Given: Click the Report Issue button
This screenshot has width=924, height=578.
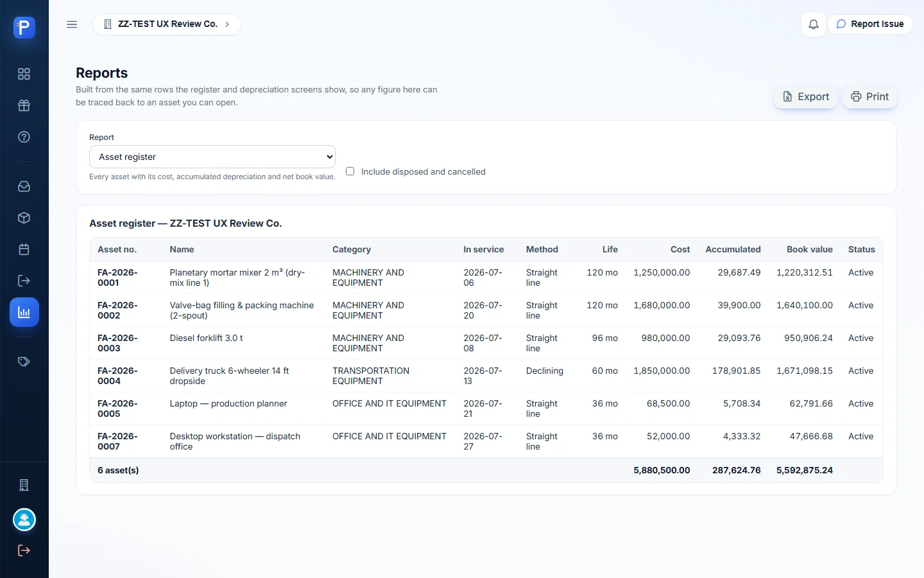Looking at the screenshot, I should (x=869, y=24).
